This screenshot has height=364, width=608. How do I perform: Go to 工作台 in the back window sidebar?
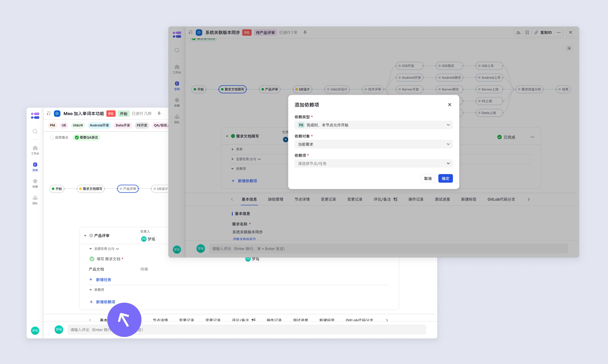click(x=35, y=150)
